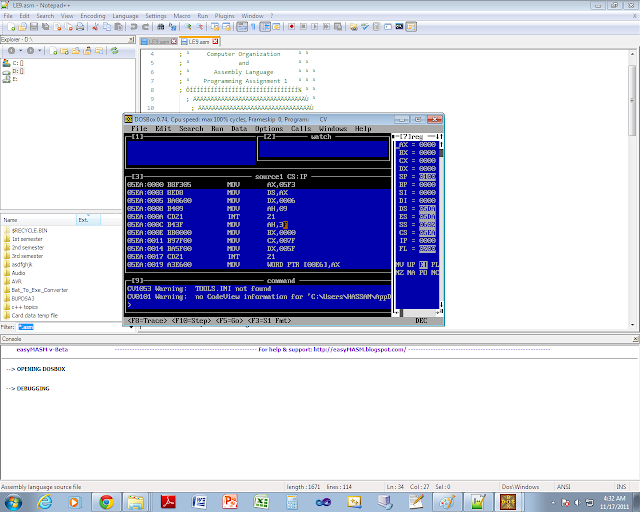Create new file in Explorer panel toolbar
This screenshot has height=512, width=640.
pos(53,51)
